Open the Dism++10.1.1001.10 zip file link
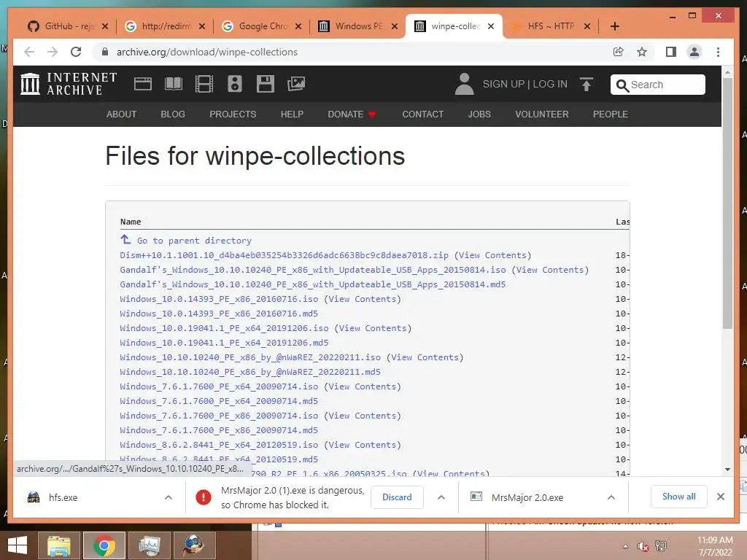Image resolution: width=747 pixels, height=560 pixels. tap(284, 255)
